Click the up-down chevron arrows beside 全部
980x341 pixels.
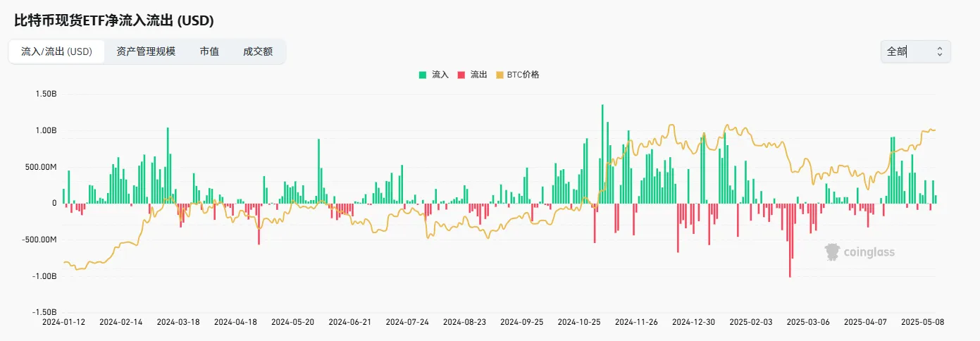(939, 51)
